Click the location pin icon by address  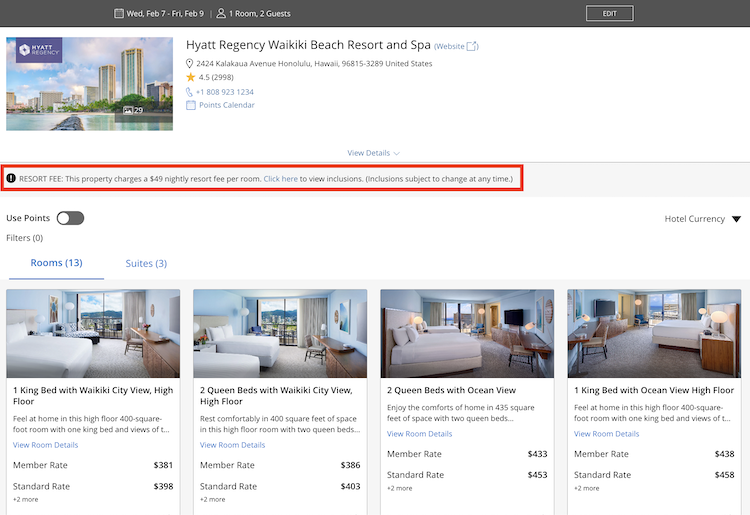tap(189, 64)
